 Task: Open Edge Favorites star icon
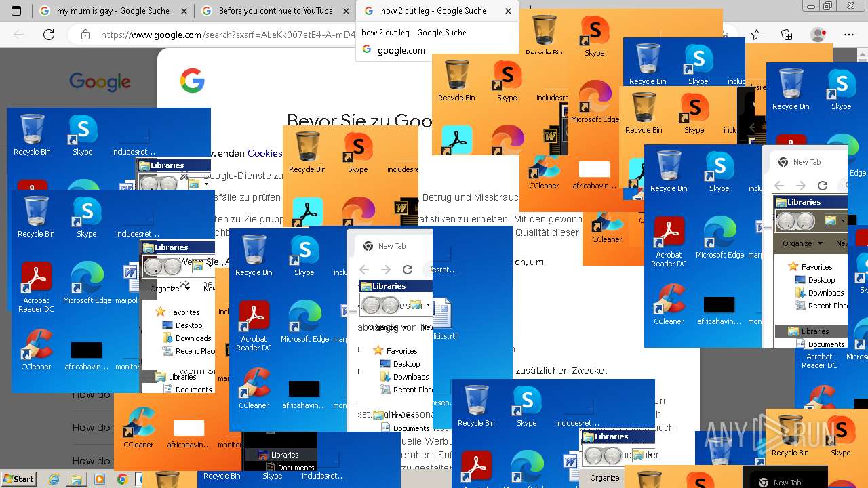pyautogui.click(x=757, y=35)
